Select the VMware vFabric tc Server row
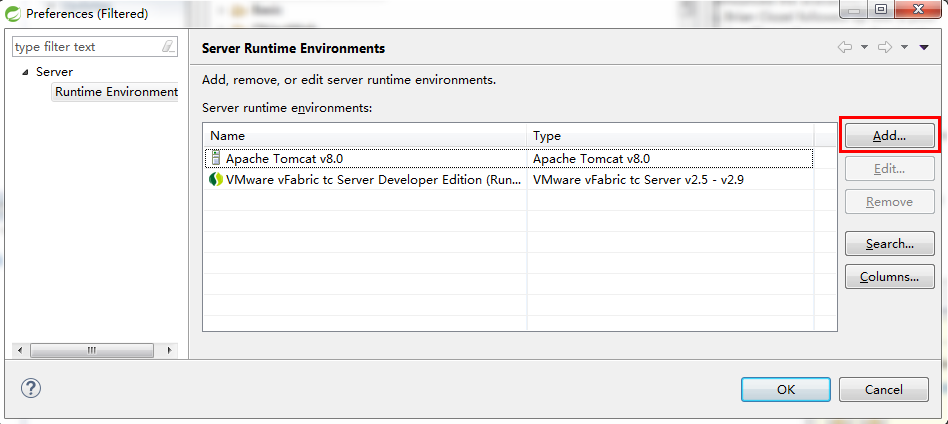Image resolution: width=948 pixels, height=424 pixels. click(x=508, y=180)
